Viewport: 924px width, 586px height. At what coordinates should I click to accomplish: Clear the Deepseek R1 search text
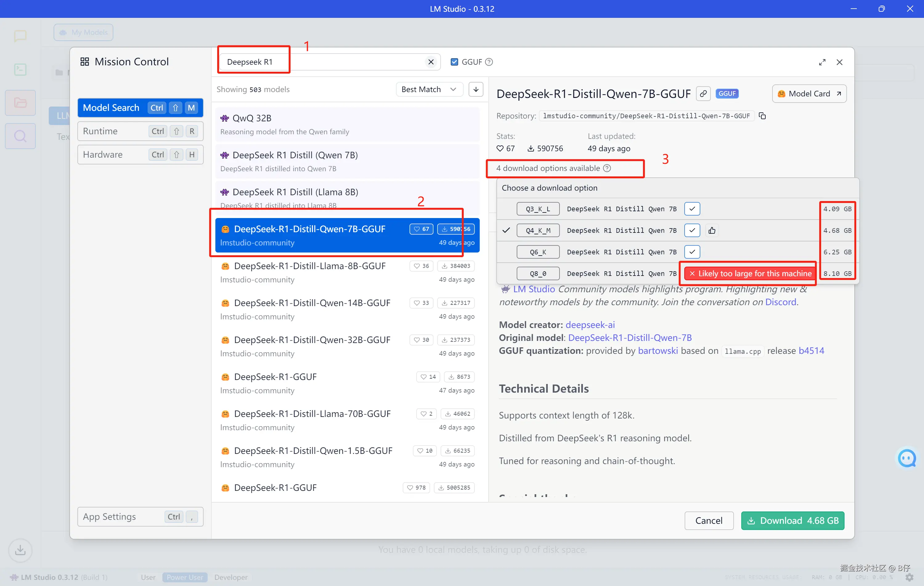431,62
